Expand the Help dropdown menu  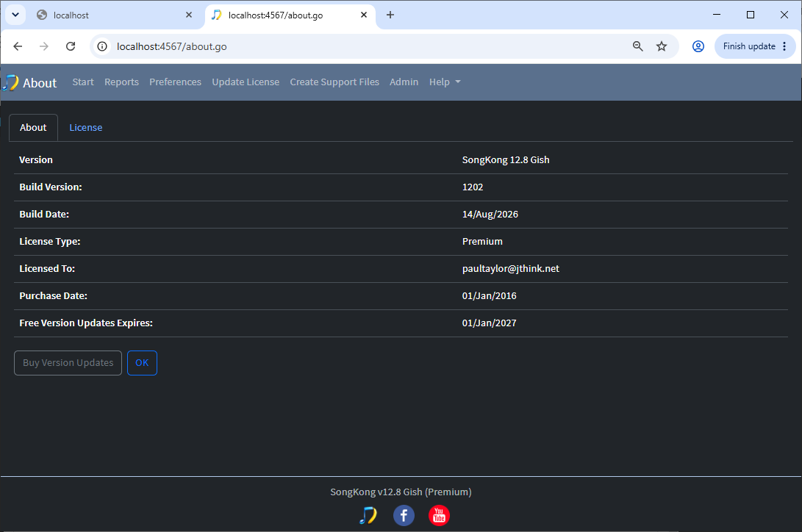[445, 82]
